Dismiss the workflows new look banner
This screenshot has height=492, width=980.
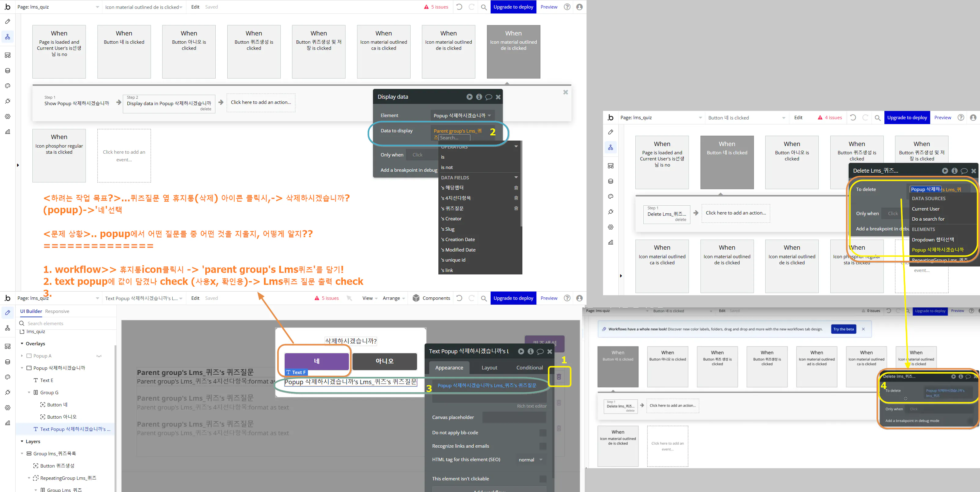coord(863,329)
